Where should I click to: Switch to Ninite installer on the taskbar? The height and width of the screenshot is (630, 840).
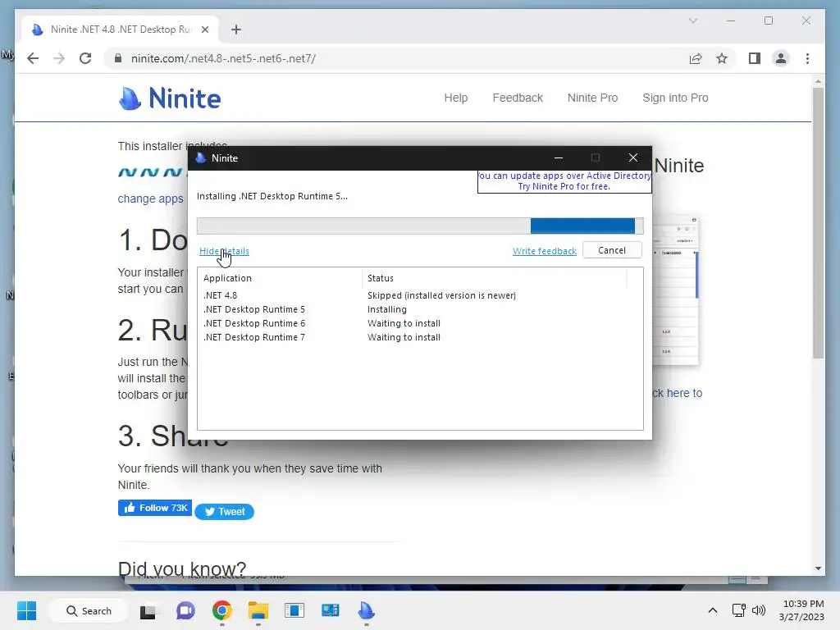367,610
